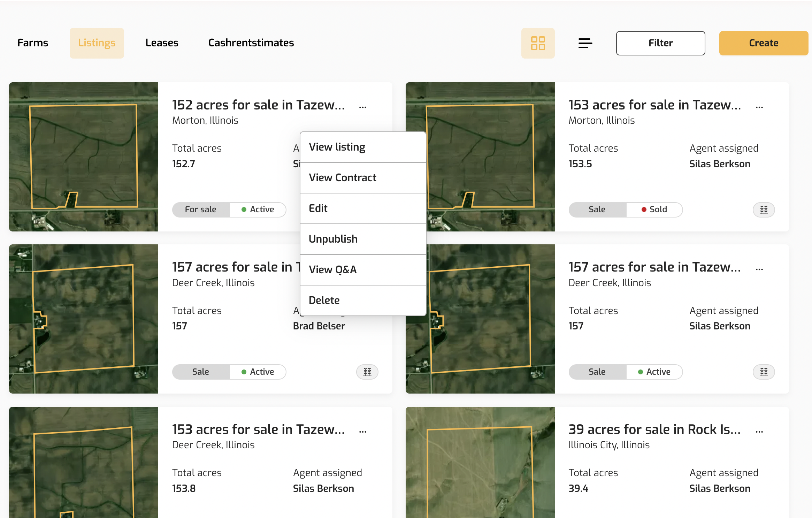The width and height of the screenshot is (812, 518).
Task: Click the Filter button
Action: click(660, 43)
